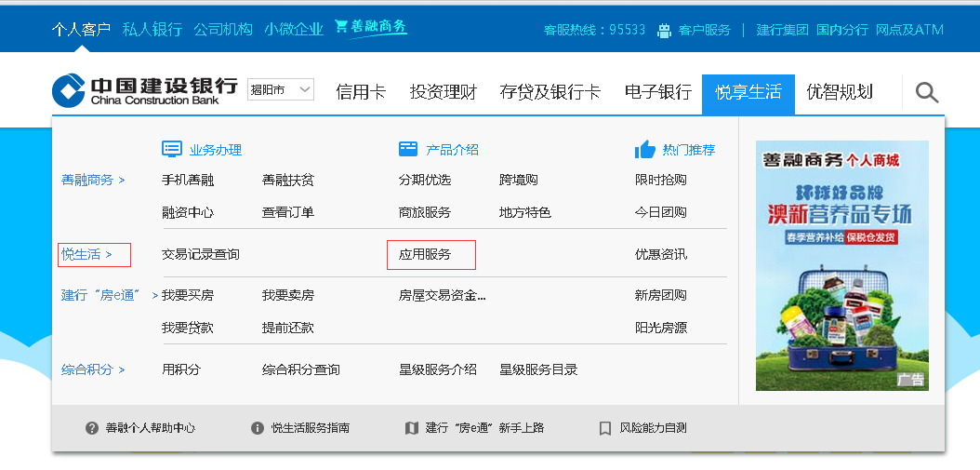980x470 pixels.
Task: Click the 悦生活服务指南 info icon
Action: pyautogui.click(x=258, y=428)
